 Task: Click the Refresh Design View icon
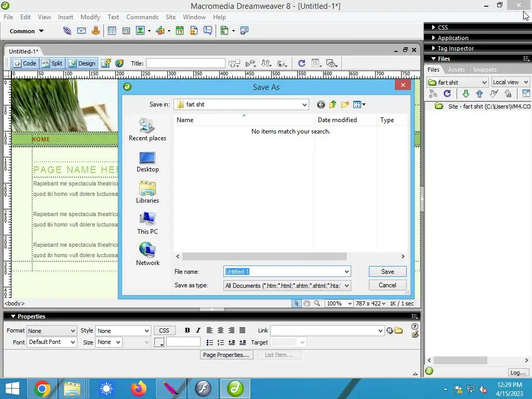(301, 63)
